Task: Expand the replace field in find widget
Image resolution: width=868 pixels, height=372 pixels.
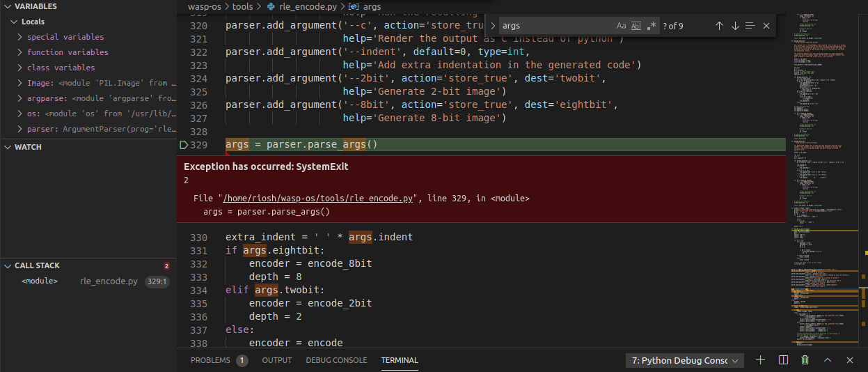Action: click(x=493, y=26)
